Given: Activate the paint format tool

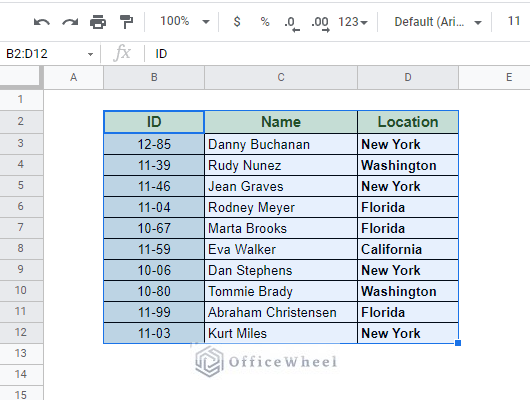Looking at the screenshot, I should coord(126,22).
